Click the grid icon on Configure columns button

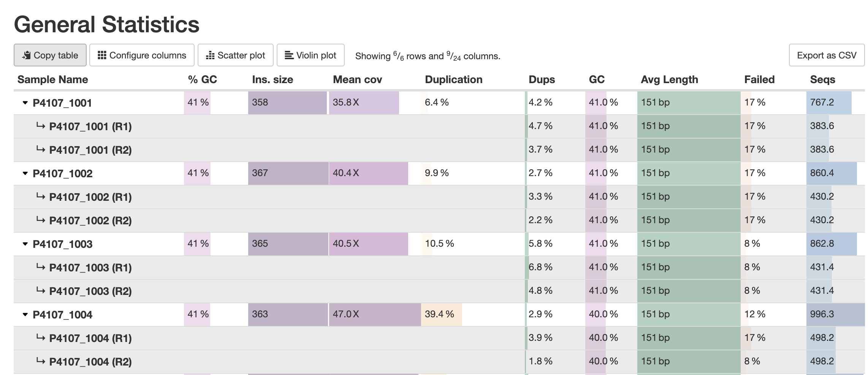pyautogui.click(x=102, y=55)
